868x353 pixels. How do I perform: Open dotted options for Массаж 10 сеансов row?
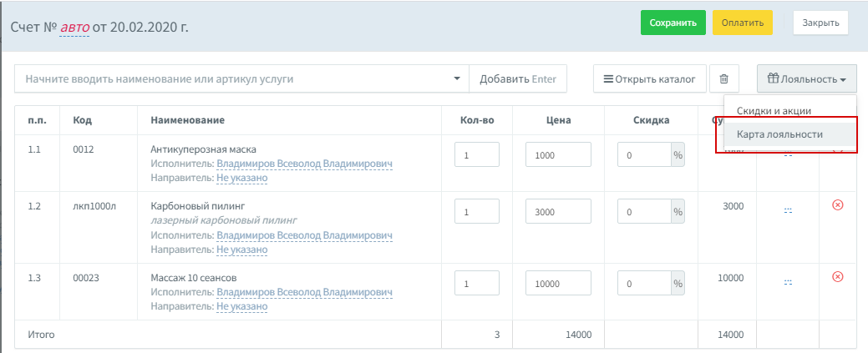tap(789, 282)
